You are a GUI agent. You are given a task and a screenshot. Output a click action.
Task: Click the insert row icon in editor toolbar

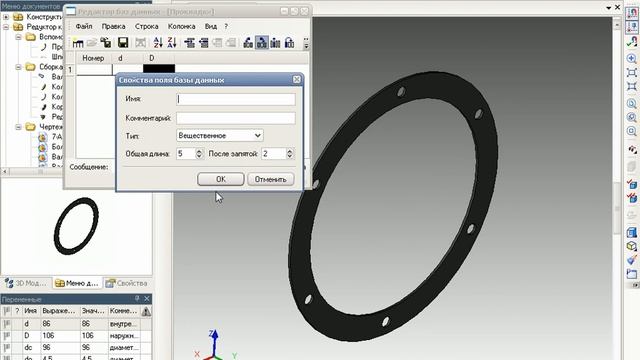[x=189, y=42]
